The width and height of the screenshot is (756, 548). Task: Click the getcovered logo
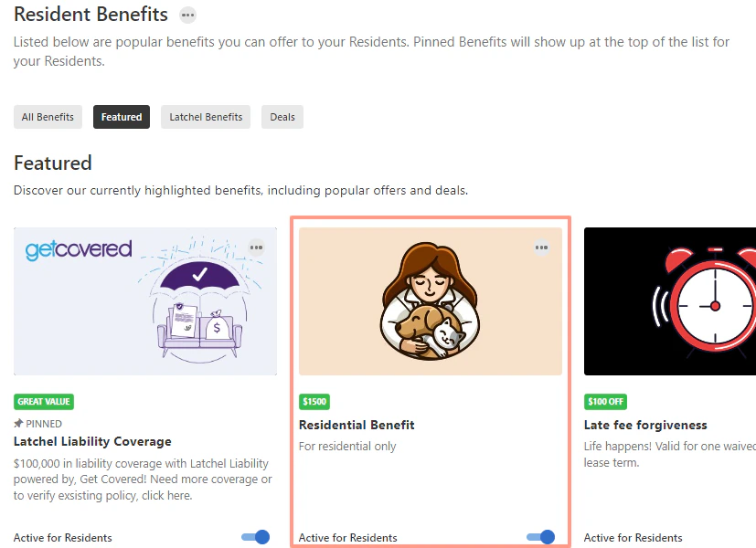pos(79,250)
